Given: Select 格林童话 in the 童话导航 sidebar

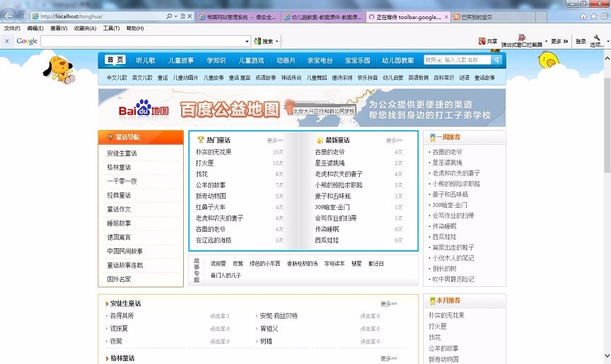Looking at the screenshot, I should pos(119,168).
